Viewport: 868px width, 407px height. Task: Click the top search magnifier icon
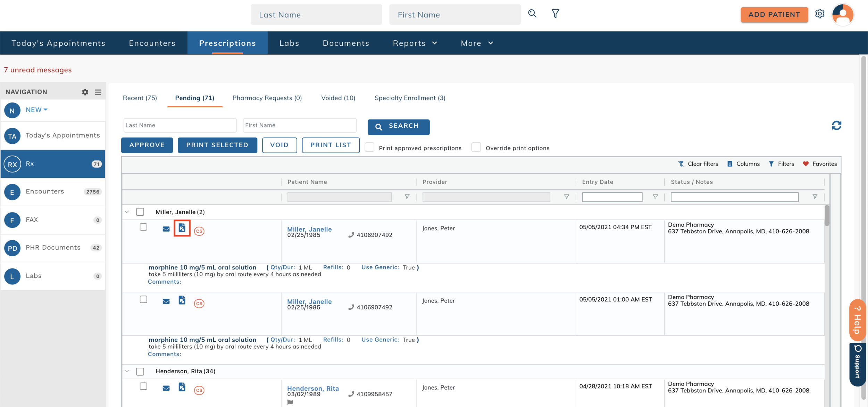click(532, 14)
